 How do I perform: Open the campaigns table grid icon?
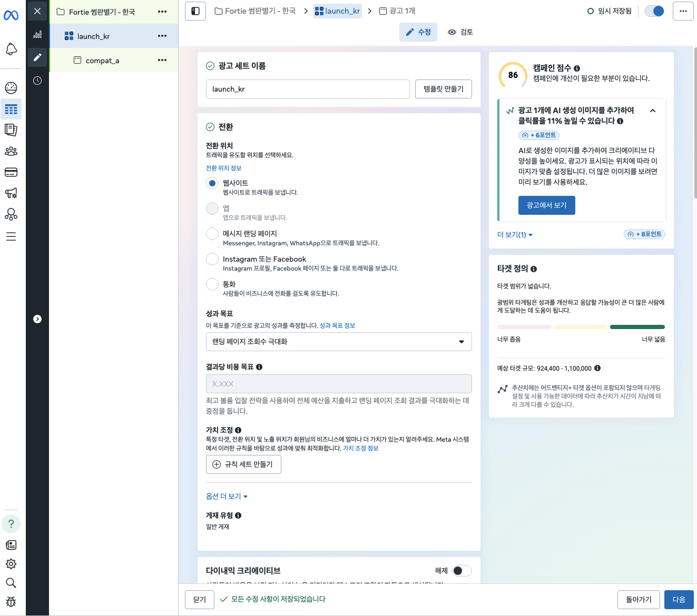tap(11, 110)
